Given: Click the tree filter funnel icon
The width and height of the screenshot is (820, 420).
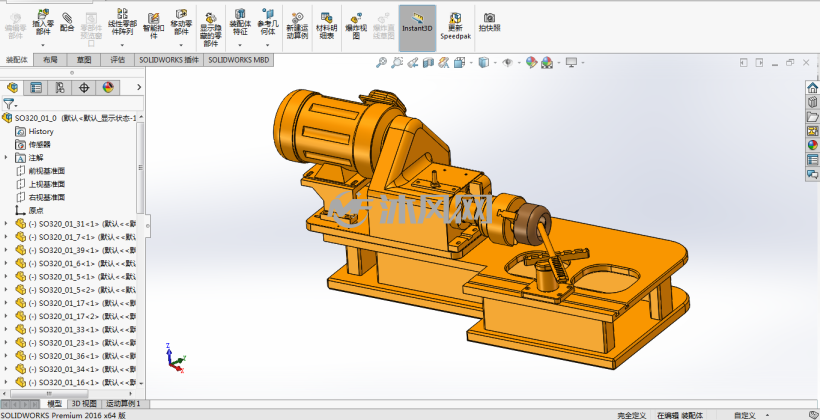Looking at the screenshot, I should click(x=8, y=104).
